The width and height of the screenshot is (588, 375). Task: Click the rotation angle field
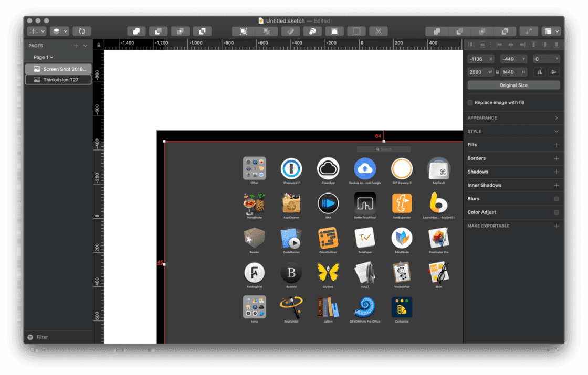(547, 59)
